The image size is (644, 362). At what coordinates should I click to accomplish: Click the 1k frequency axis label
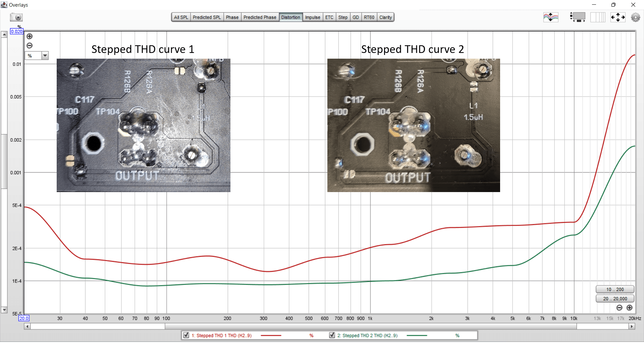click(370, 318)
